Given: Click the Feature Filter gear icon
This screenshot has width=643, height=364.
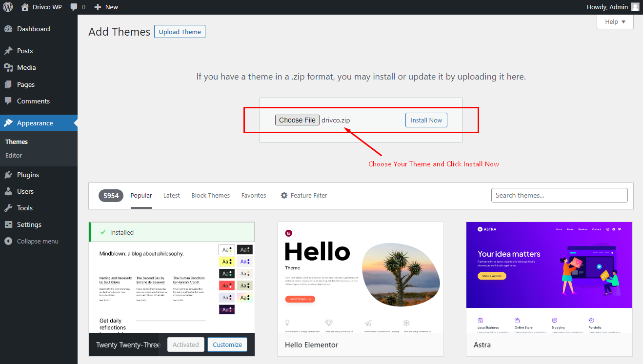Looking at the screenshot, I should 284,195.
